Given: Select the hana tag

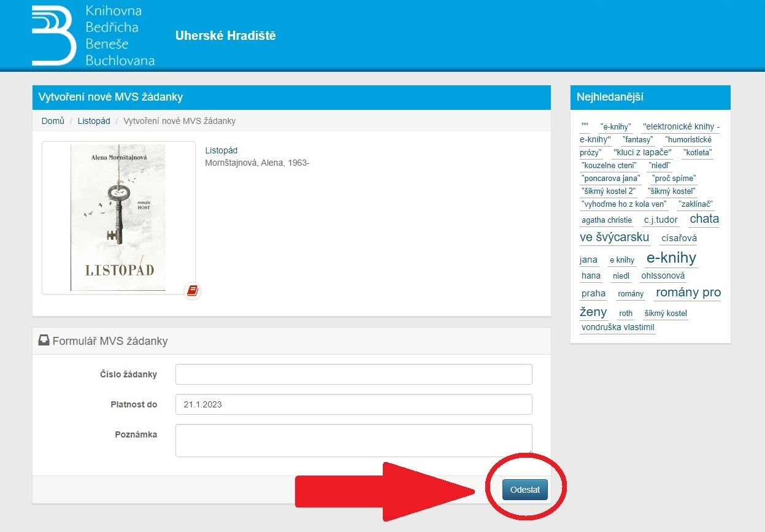Looking at the screenshot, I should coord(591,276).
